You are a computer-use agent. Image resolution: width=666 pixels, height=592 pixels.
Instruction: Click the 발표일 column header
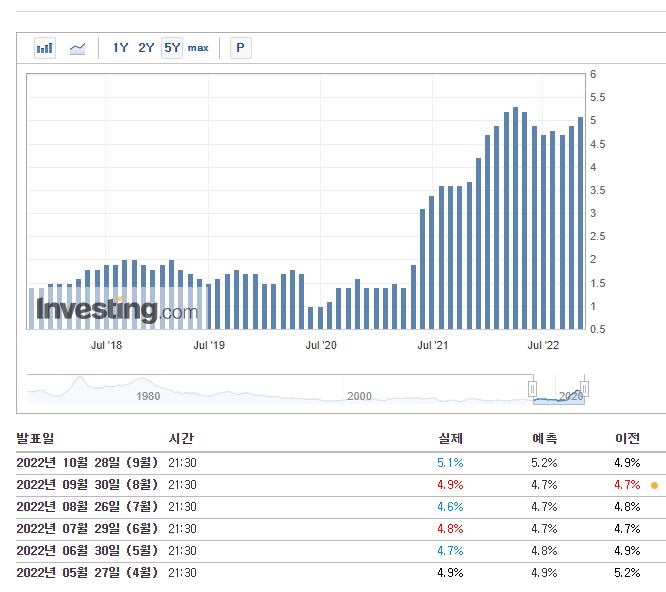click(36, 439)
